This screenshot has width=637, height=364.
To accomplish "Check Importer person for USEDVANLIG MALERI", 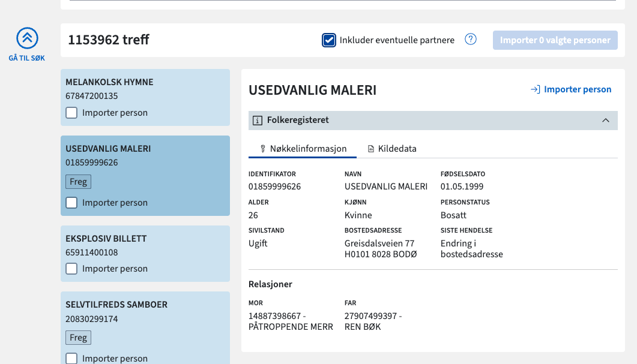I will click(x=71, y=203).
